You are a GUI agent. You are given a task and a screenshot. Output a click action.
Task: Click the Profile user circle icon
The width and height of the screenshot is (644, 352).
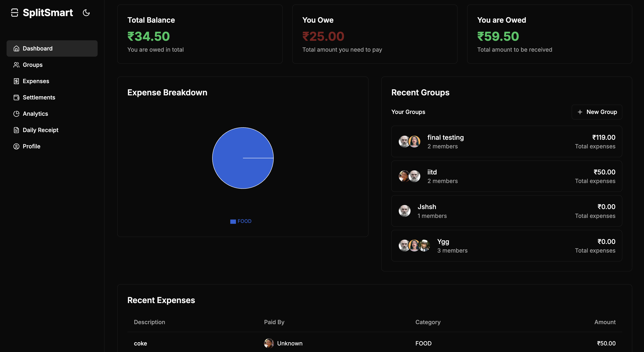point(16,146)
